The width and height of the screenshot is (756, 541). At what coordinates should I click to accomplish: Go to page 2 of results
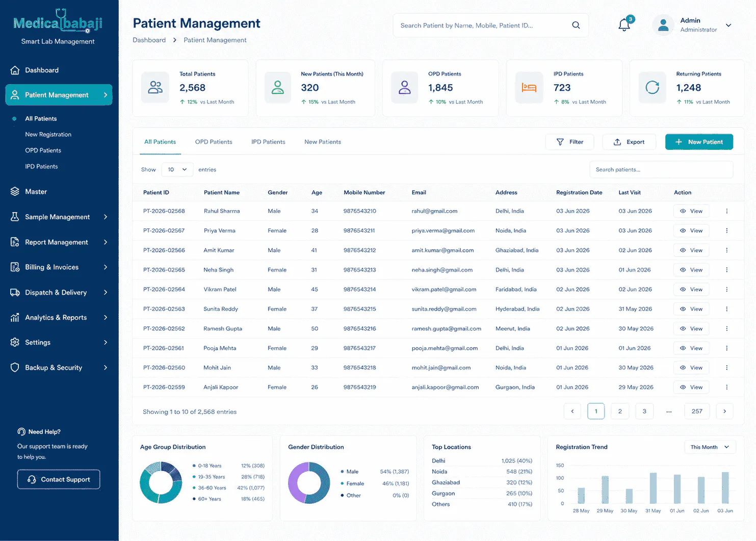coord(620,411)
